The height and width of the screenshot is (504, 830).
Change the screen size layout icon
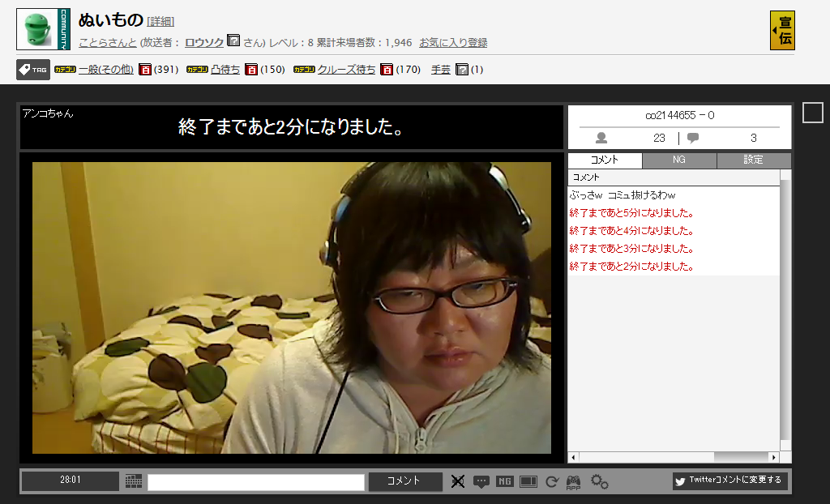(x=528, y=481)
